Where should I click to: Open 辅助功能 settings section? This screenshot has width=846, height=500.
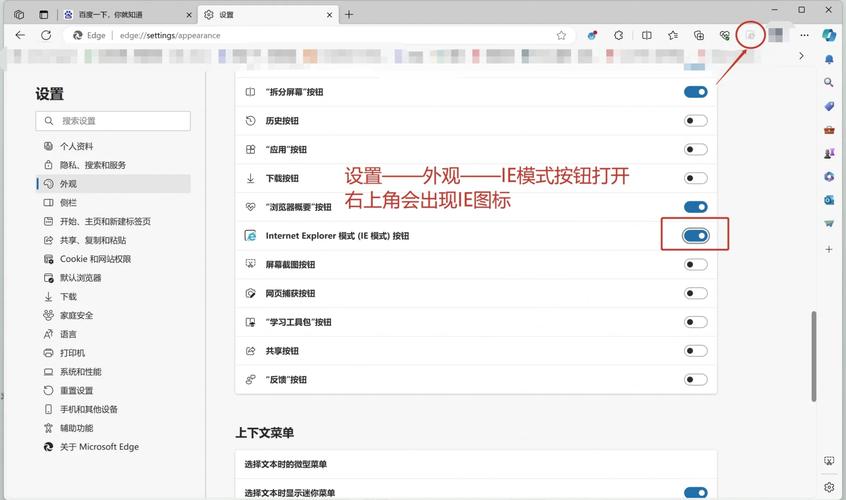113,428
